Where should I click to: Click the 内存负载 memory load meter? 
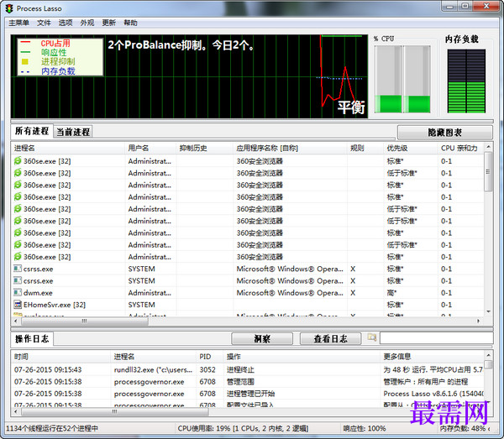pos(466,81)
